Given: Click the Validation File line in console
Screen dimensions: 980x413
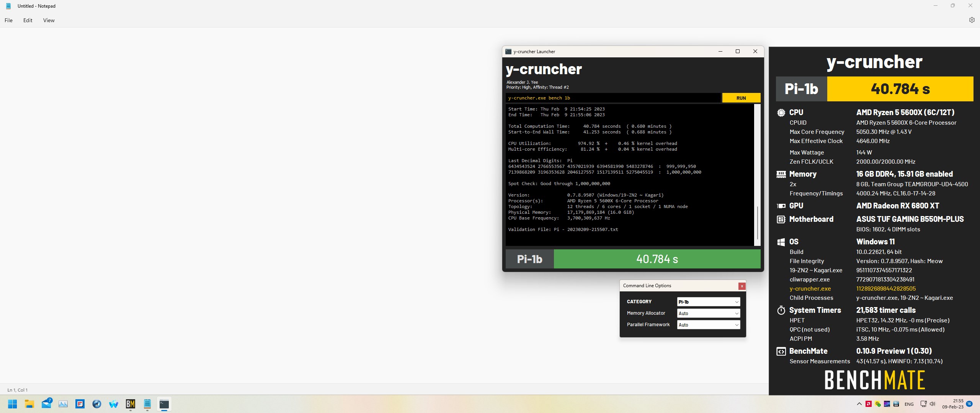Looking at the screenshot, I should [x=563, y=229].
